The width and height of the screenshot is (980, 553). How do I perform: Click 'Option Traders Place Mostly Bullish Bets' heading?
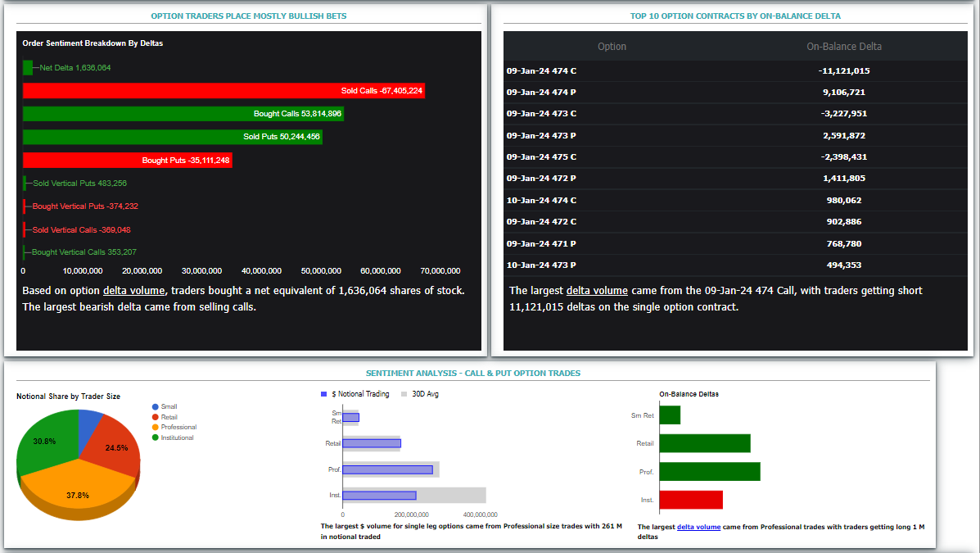point(249,16)
